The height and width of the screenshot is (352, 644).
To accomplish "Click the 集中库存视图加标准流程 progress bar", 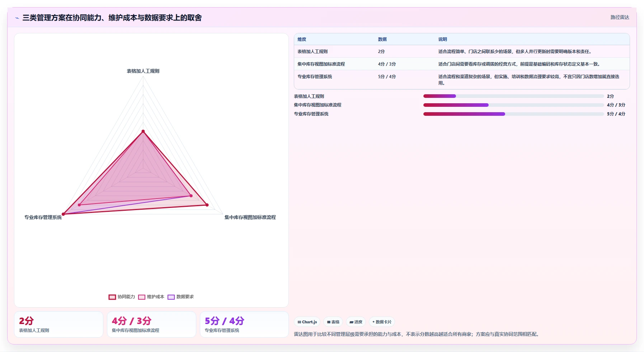I will pyautogui.click(x=513, y=105).
